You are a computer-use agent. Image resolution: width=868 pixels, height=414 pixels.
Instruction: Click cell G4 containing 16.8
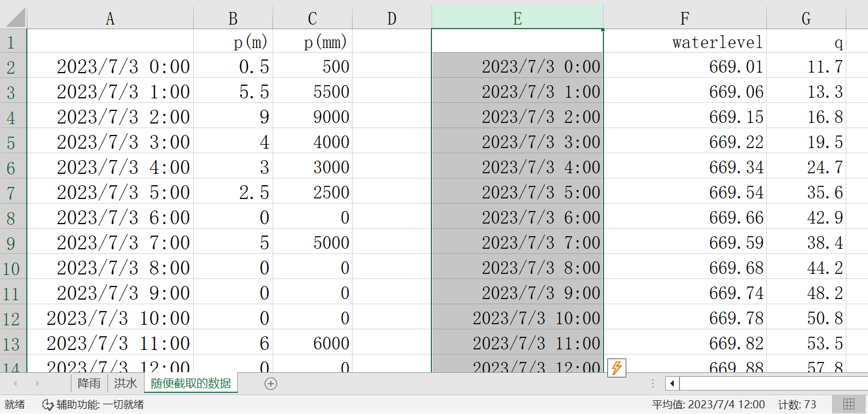tap(806, 117)
